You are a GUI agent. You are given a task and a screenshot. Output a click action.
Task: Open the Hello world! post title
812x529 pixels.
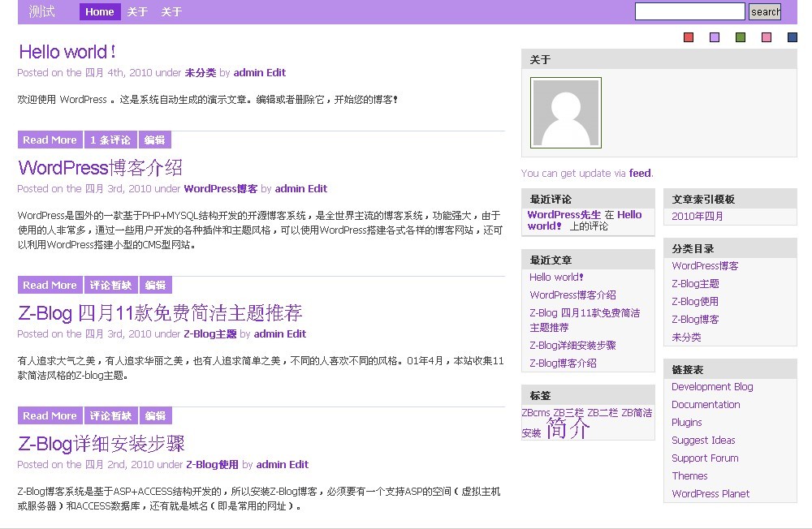click(x=67, y=52)
